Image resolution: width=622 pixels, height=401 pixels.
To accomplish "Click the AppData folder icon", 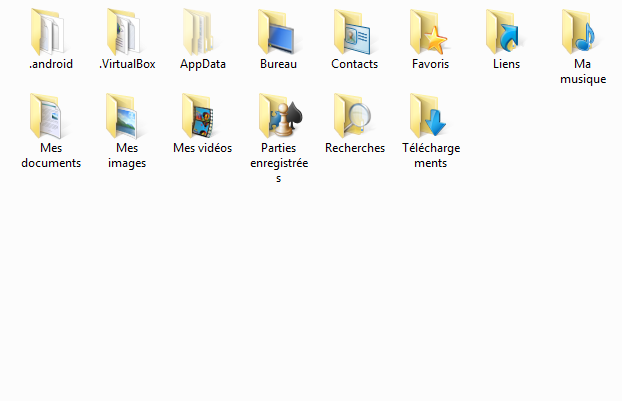I will (x=199, y=32).
